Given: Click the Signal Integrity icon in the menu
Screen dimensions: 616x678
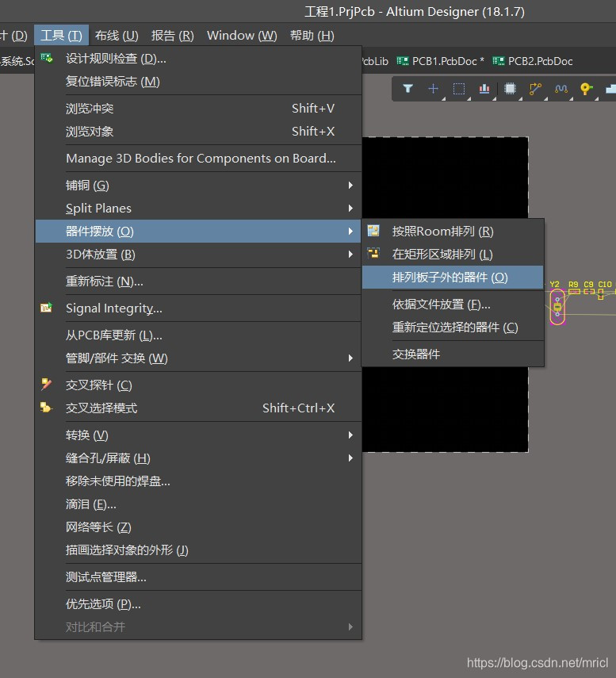Looking at the screenshot, I should (46, 308).
